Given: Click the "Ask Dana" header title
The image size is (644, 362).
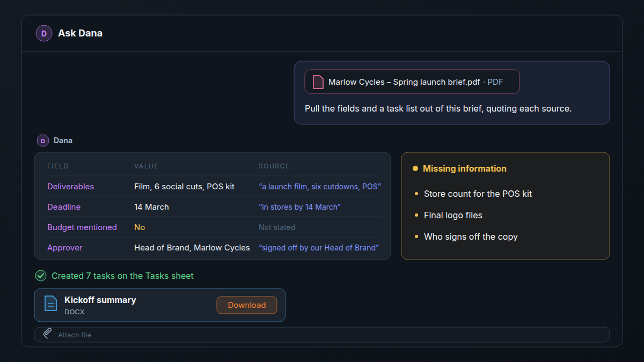Looking at the screenshot, I should 80,33.
